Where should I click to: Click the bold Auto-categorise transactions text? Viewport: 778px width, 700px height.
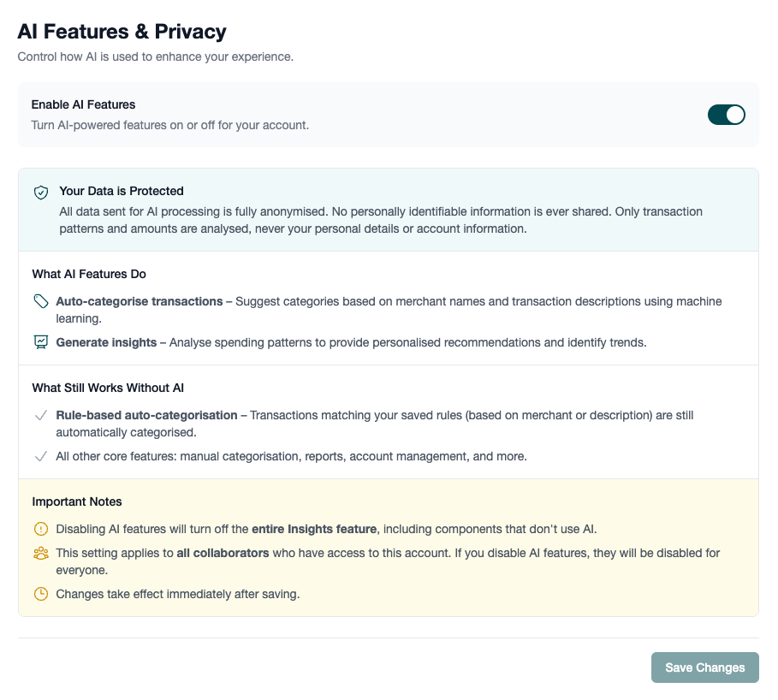click(x=139, y=301)
